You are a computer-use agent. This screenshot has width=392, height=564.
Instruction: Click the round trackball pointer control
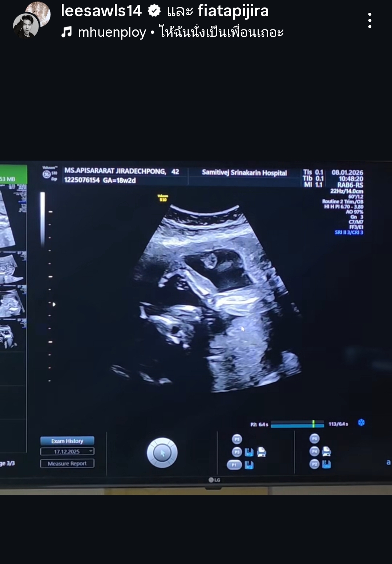(162, 453)
